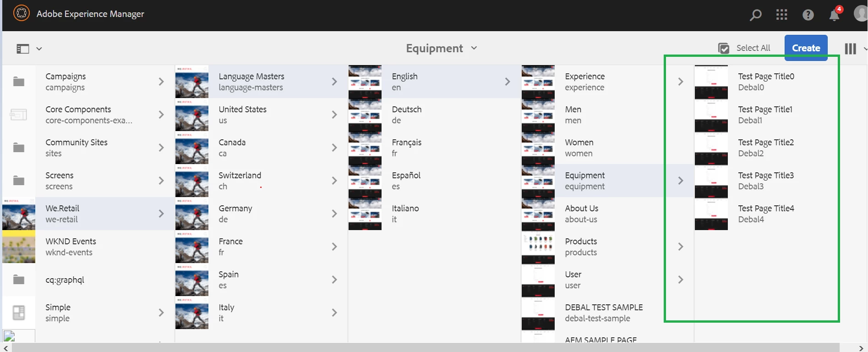
Task: Expand the Language Masters chevron
Action: (x=334, y=82)
